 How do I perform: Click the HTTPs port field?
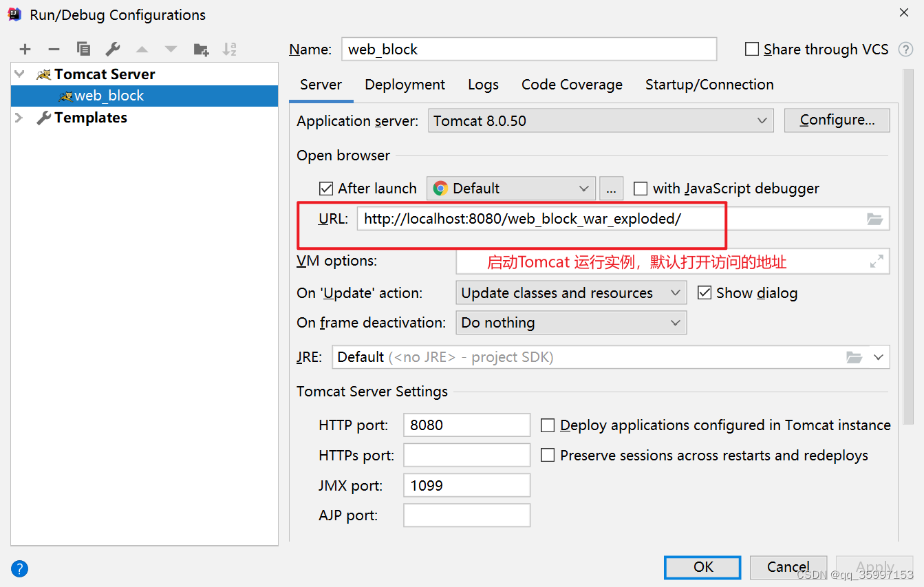pyautogui.click(x=467, y=456)
